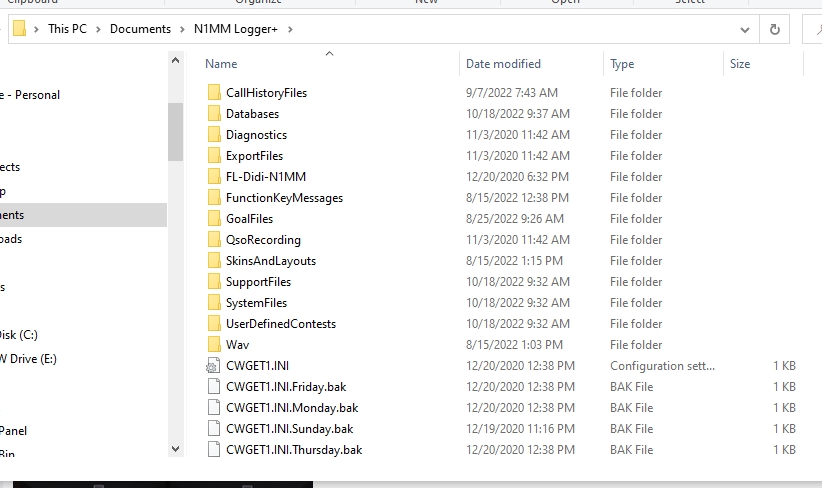Click the FL-Didi-N1MM folder icon
The width and height of the screenshot is (822, 488).
[214, 176]
